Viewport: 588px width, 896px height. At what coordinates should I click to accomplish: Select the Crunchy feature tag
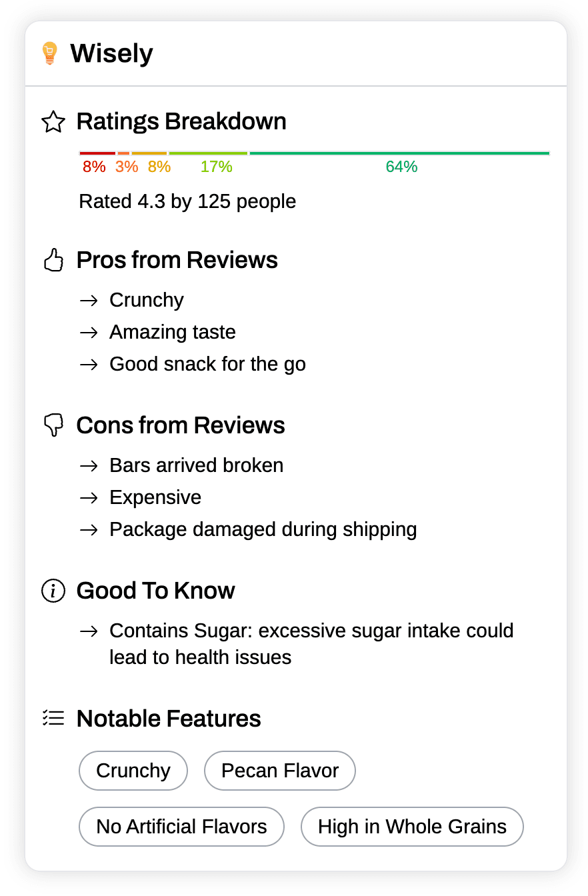pos(133,771)
